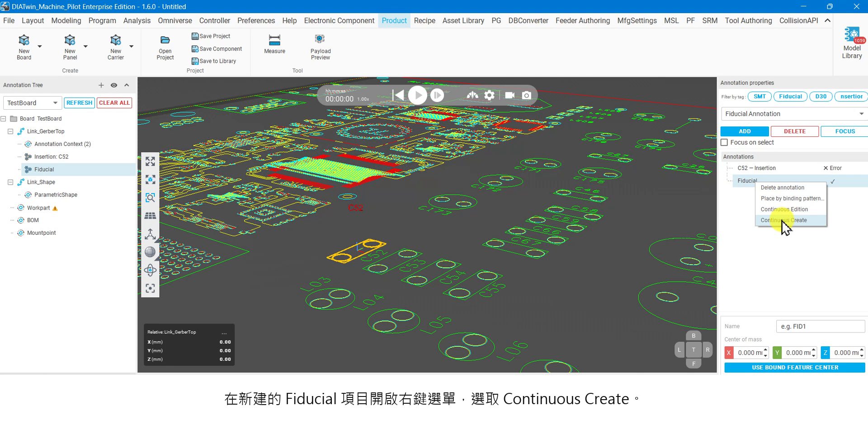Collapse the Link_GerberTop tree node
Viewport: 868px width, 429px height.
click(x=10, y=131)
